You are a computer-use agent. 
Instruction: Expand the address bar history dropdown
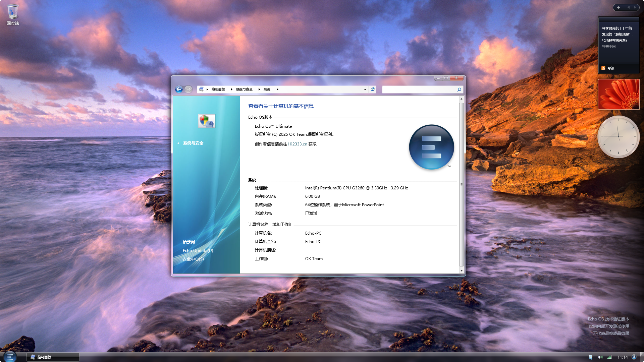tap(365, 89)
